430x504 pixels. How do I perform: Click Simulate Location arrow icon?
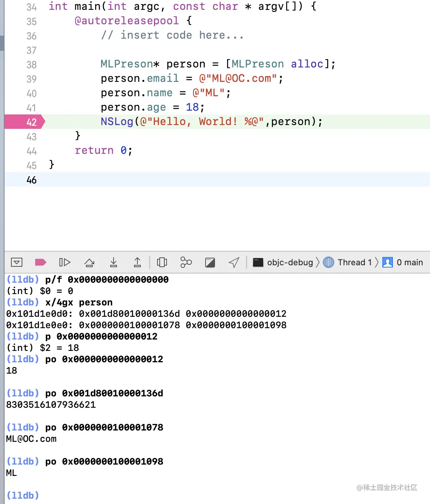[x=234, y=262]
